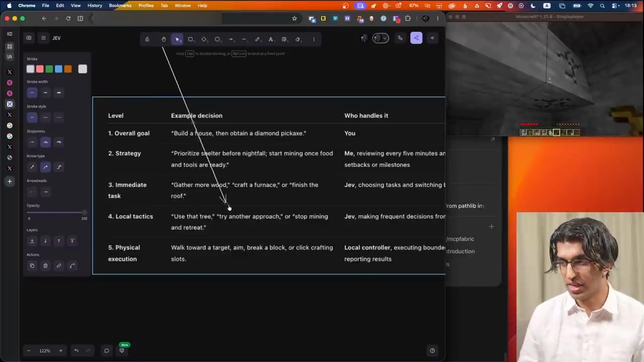Send selection to back layer
Viewport: 644px width, 362px height.
[x=32, y=241]
